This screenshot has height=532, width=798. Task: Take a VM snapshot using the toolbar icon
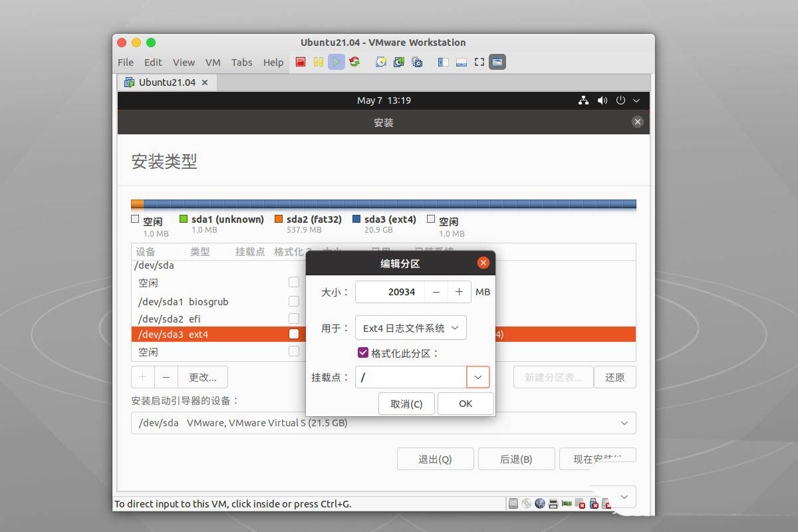pos(381,62)
